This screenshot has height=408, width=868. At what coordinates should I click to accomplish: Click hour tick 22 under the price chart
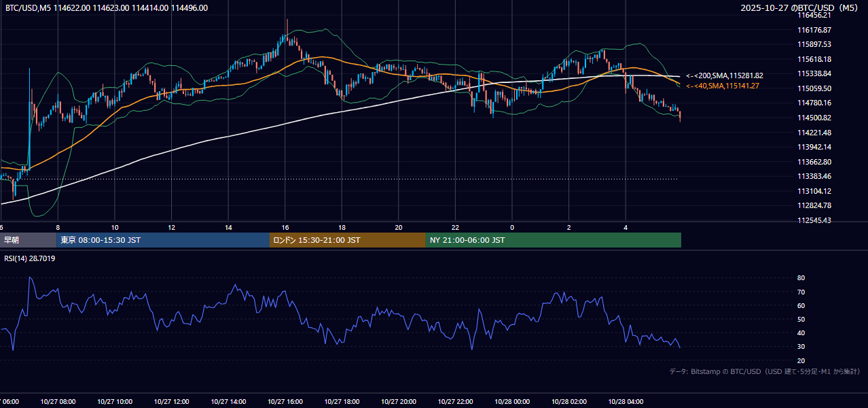tap(455, 227)
